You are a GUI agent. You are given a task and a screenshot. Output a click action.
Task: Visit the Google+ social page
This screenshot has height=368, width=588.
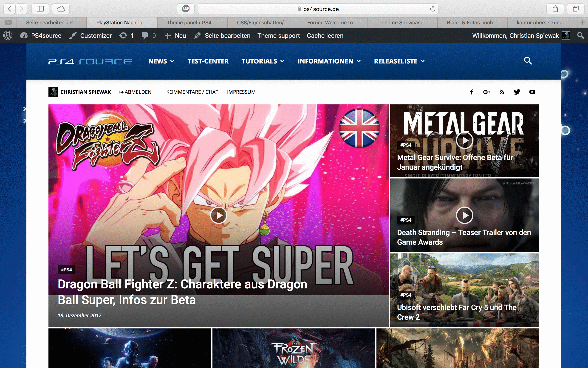[x=487, y=92]
